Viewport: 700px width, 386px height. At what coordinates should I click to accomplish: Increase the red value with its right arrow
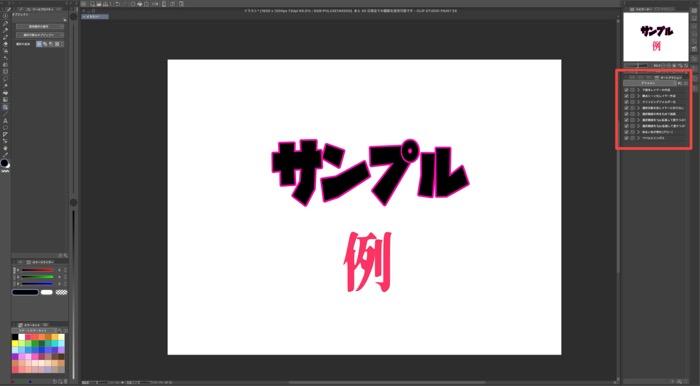(59, 270)
